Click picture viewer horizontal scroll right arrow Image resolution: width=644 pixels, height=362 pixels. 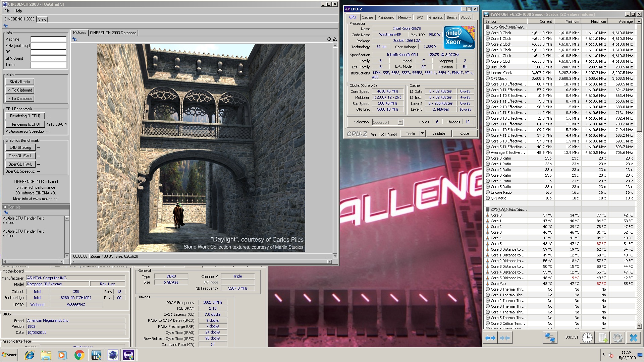(329, 261)
